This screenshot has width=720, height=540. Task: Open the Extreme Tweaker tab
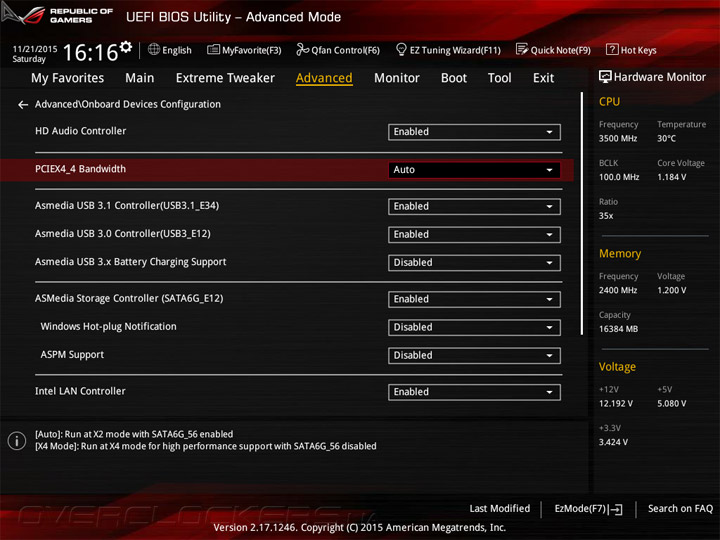[225, 78]
